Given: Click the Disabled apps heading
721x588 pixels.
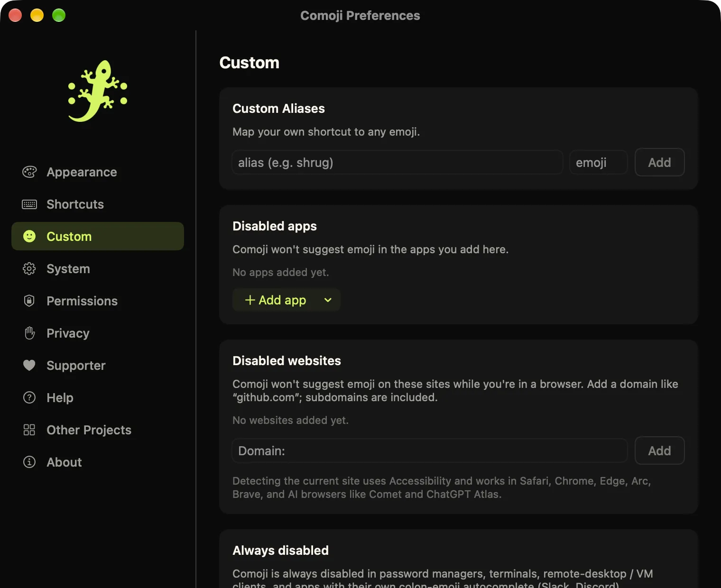Looking at the screenshot, I should tap(275, 226).
